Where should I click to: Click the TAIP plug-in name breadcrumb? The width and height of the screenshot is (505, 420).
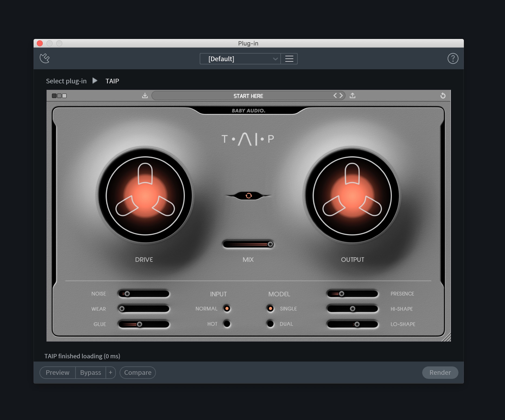tap(112, 81)
